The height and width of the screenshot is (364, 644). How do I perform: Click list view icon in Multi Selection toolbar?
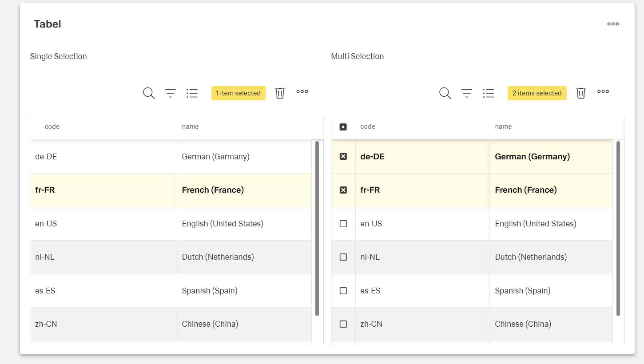click(x=489, y=93)
